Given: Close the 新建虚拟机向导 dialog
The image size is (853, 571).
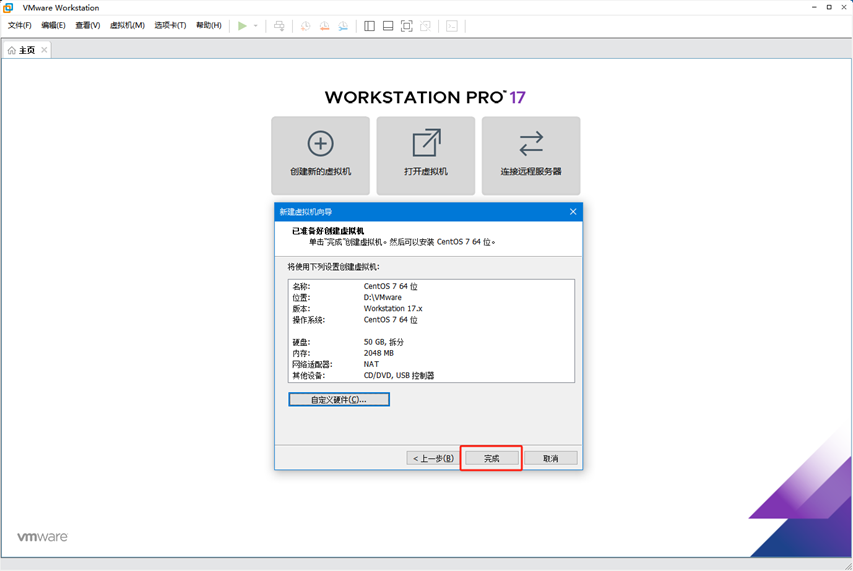Looking at the screenshot, I should click(573, 212).
